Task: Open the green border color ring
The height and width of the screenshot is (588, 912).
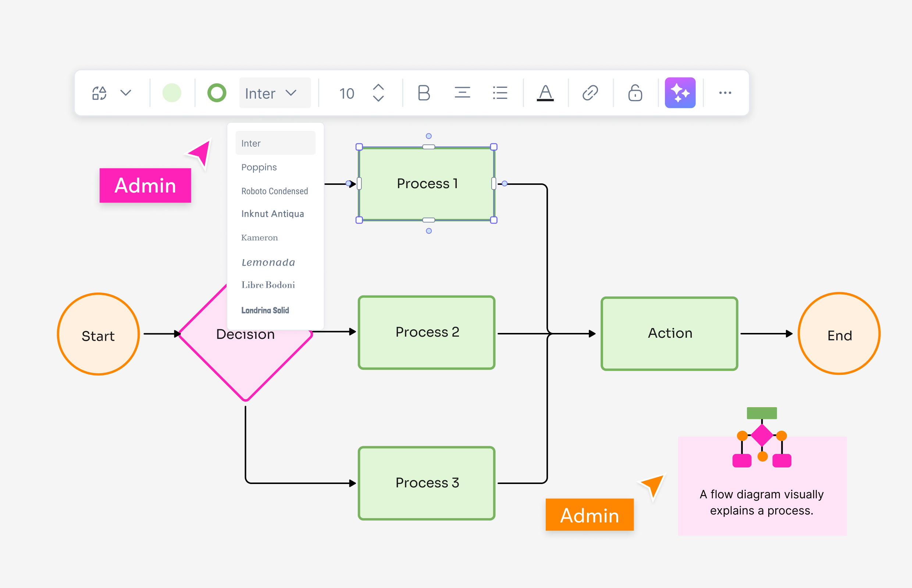Action: click(217, 93)
